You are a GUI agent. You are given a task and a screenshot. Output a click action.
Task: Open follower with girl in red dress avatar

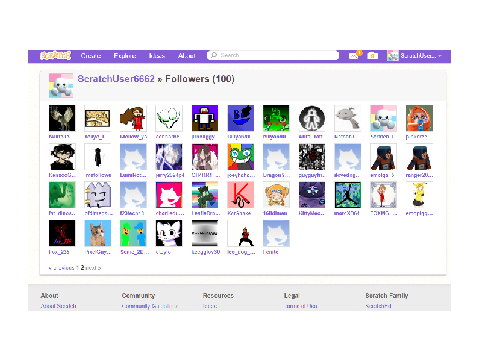pos(133,118)
